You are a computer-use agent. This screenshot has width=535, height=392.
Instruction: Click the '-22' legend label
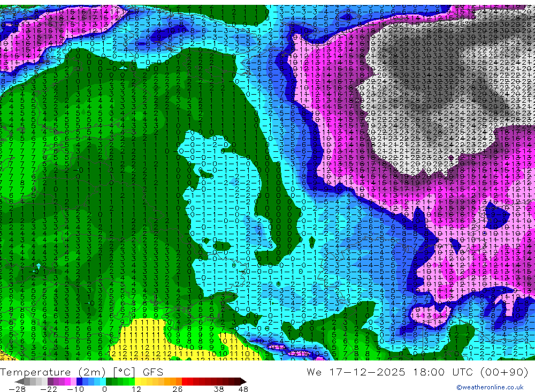click(49, 389)
